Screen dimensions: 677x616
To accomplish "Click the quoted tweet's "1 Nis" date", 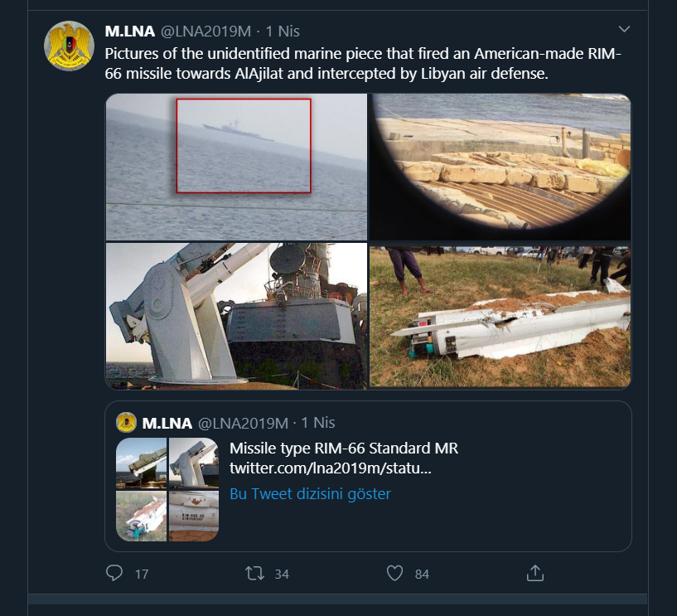I will pyautogui.click(x=318, y=423).
